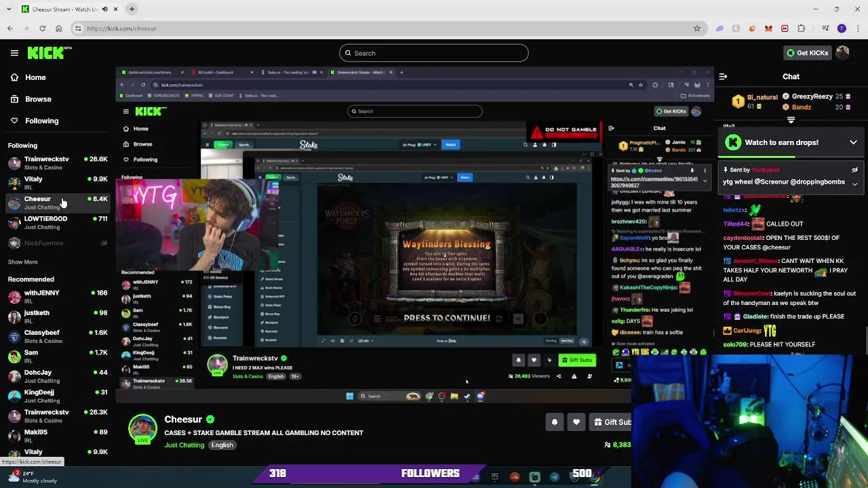Open the orange cookie extension icon

pos(752,28)
